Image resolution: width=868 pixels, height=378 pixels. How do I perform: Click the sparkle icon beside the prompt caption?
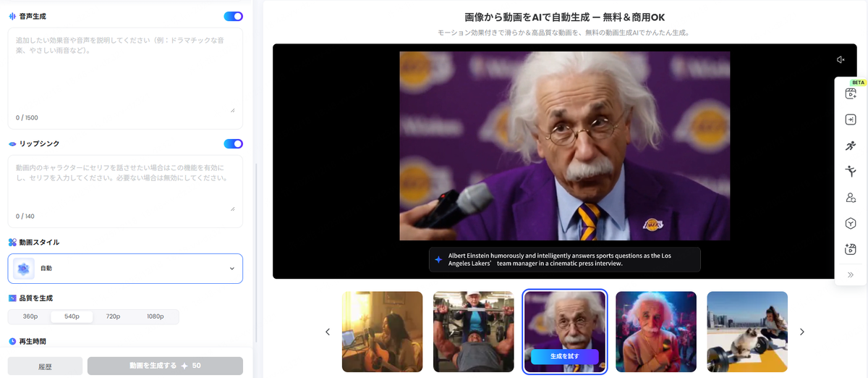point(438,259)
